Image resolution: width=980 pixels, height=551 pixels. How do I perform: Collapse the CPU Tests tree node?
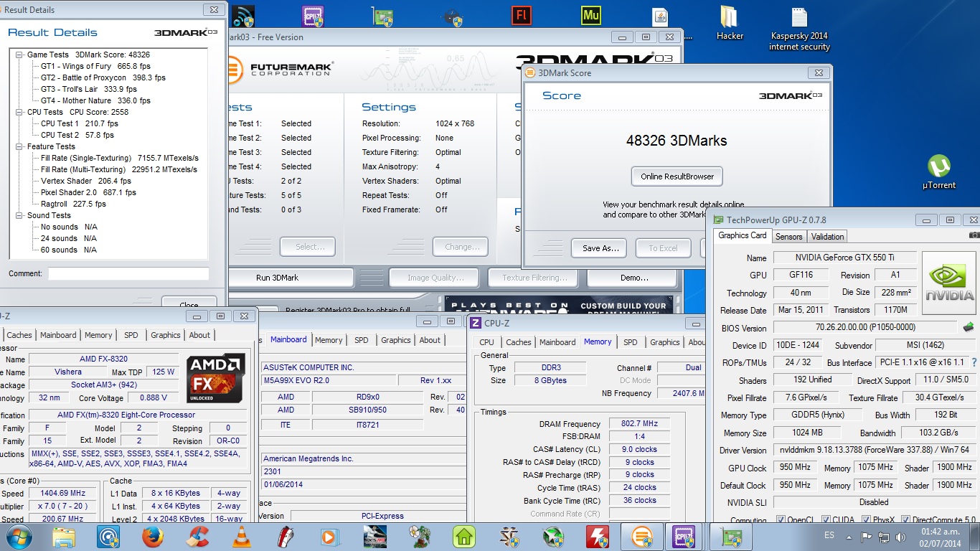(19, 112)
